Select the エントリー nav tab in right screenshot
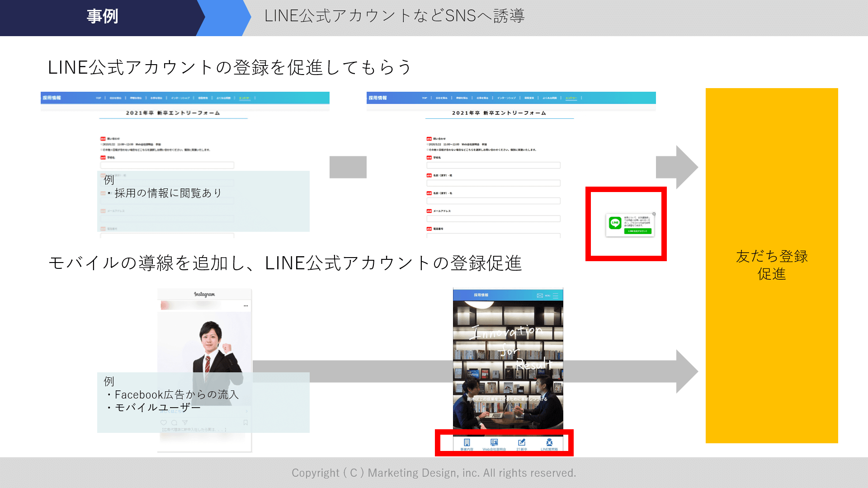 pyautogui.click(x=571, y=98)
